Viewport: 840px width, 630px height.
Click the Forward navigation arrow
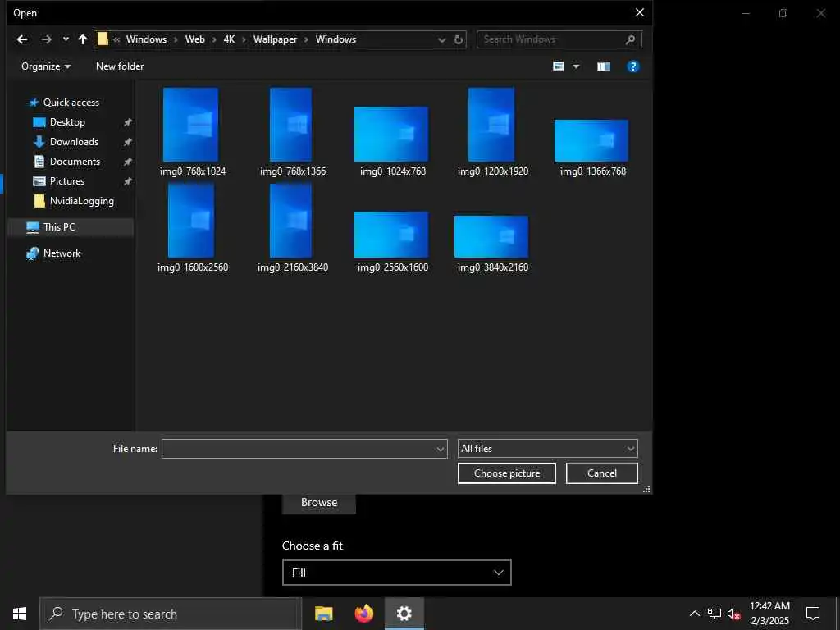(x=47, y=39)
